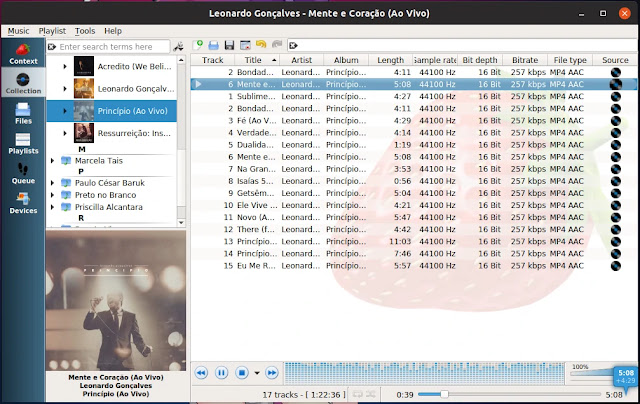
Task: Select the Acredito album cover thumbnail
Action: point(84,66)
